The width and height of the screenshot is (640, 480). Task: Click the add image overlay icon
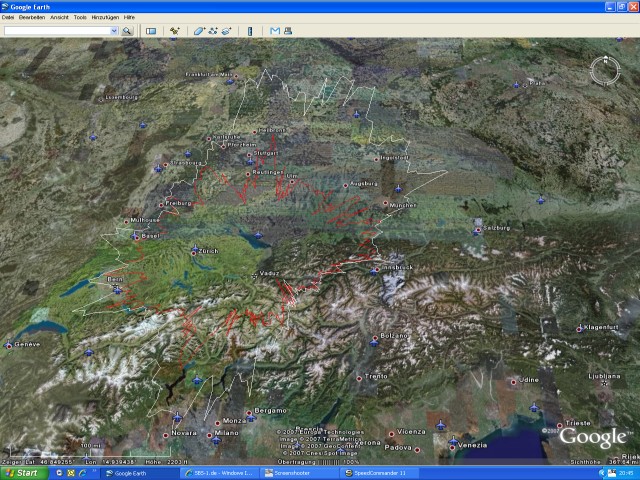[x=227, y=31]
